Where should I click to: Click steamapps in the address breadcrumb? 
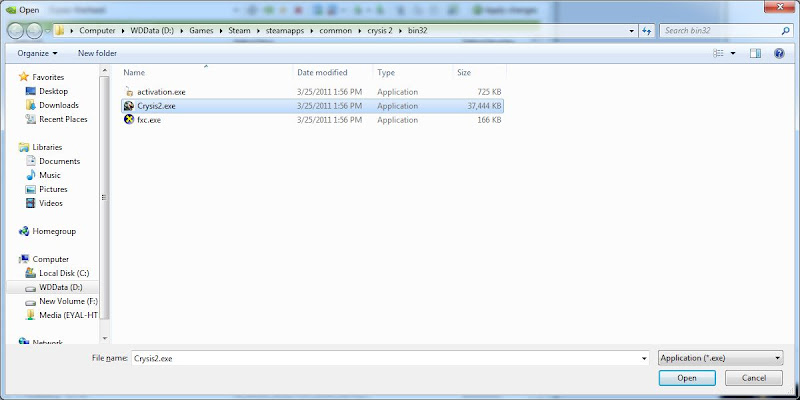[284, 31]
